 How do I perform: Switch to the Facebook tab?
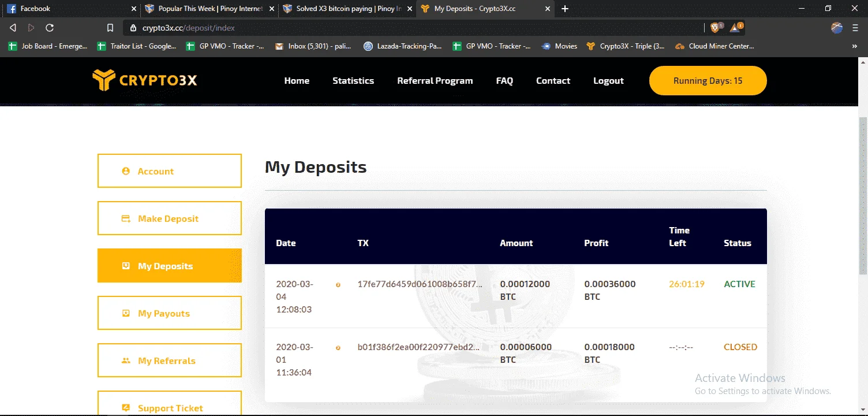pyautogui.click(x=70, y=9)
